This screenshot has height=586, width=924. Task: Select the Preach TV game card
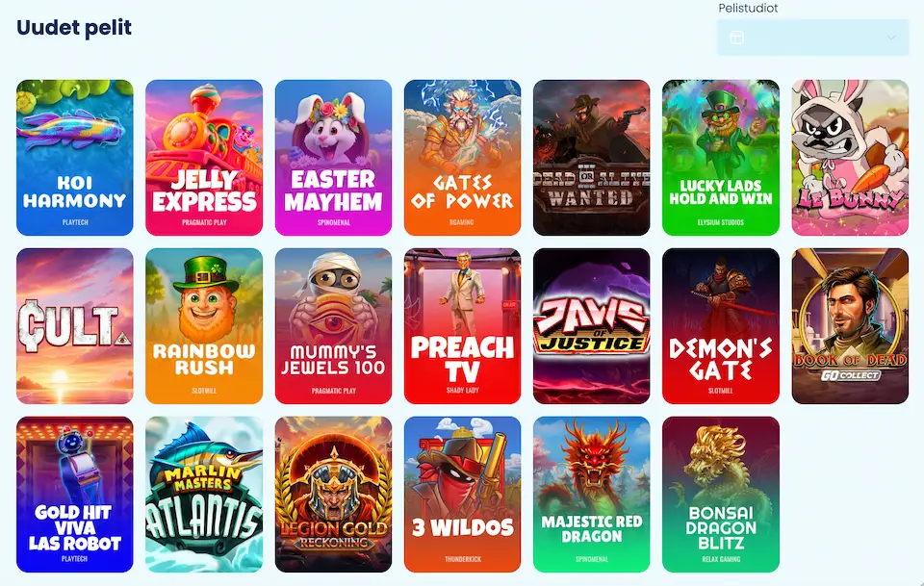[x=463, y=326]
